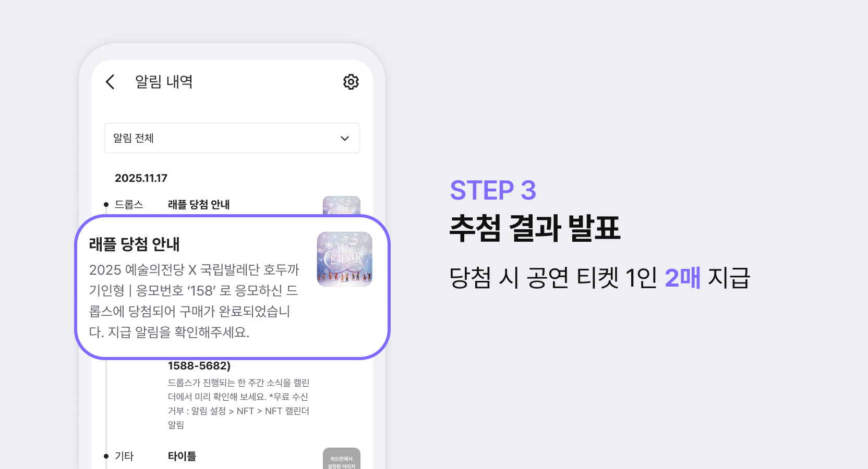
Task: Open notification settings via gear icon
Action: coord(351,82)
